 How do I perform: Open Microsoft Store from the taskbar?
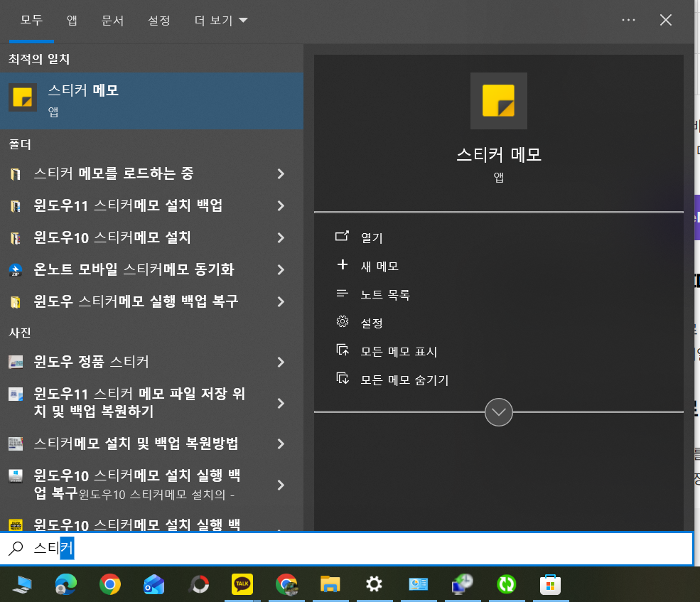point(551,584)
